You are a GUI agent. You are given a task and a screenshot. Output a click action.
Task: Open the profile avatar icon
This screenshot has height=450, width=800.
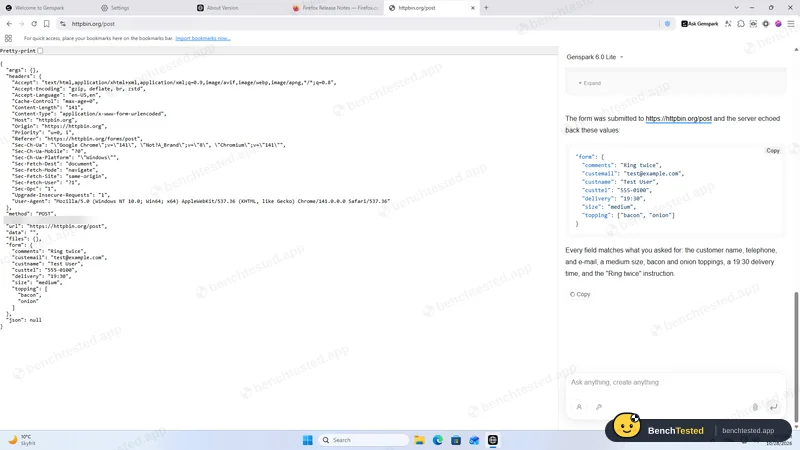pos(778,24)
